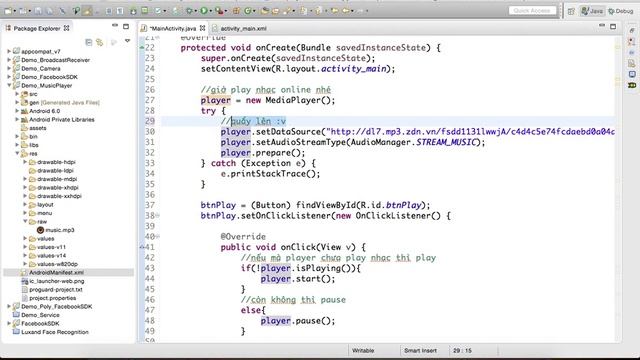Toggle code folding on line 38

coord(158,216)
